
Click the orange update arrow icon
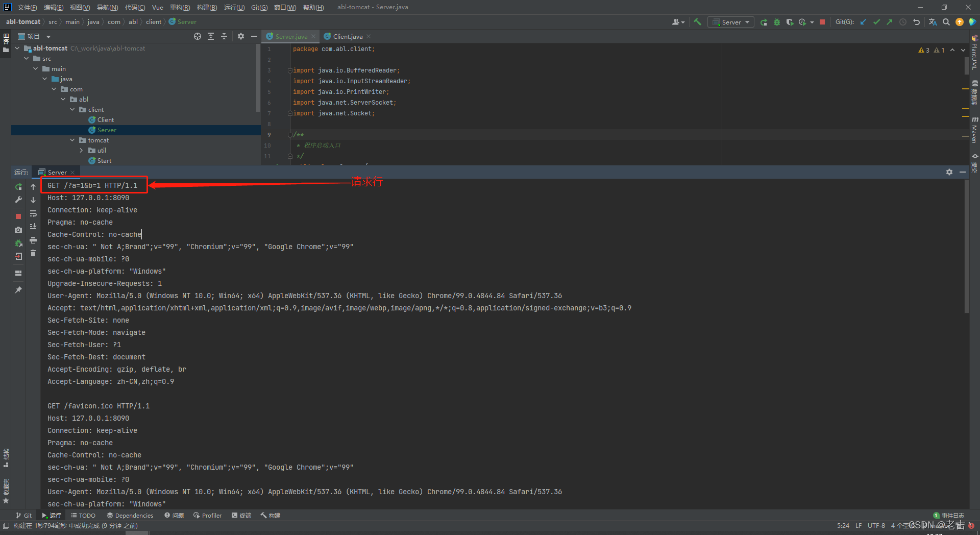960,22
